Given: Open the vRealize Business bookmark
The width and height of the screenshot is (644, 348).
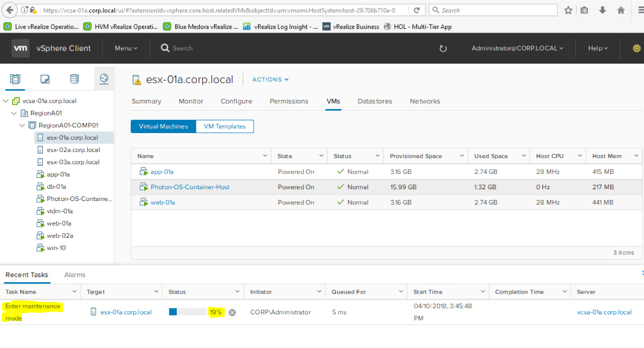Looking at the screenshot, I should 351,27.
